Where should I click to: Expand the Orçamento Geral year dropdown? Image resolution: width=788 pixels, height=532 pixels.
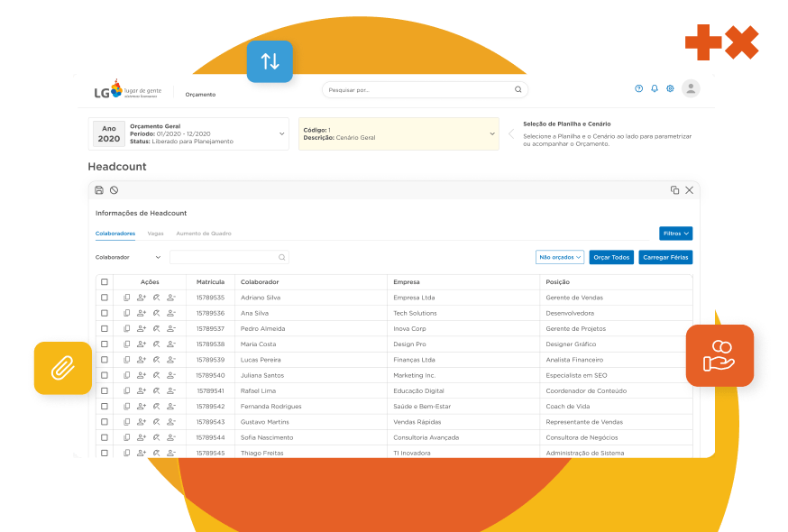click(281, 133)
